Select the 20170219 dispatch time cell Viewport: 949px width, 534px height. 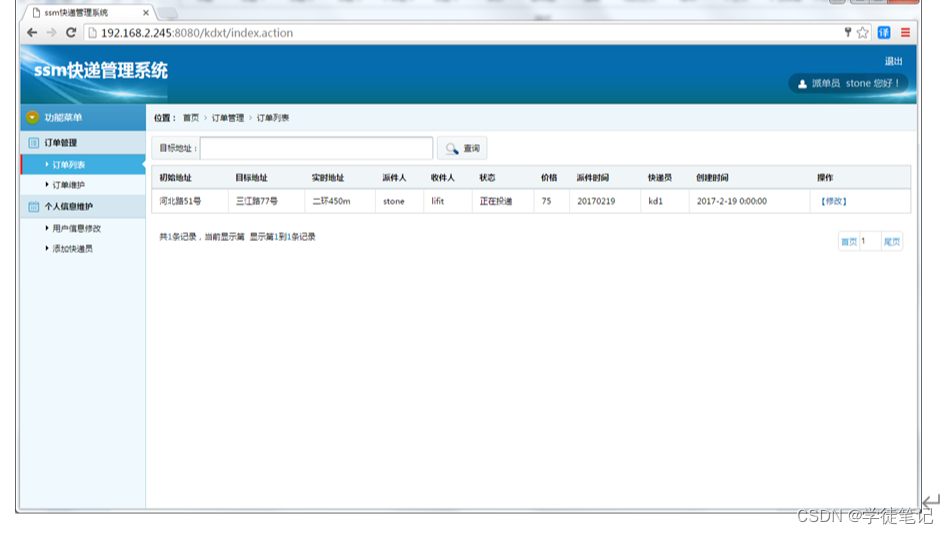pos(605,201)
